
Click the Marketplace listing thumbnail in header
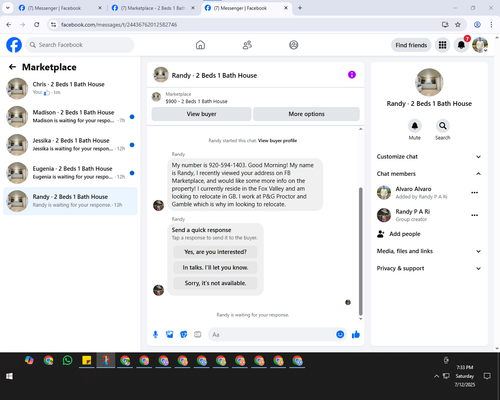point(156,97)
